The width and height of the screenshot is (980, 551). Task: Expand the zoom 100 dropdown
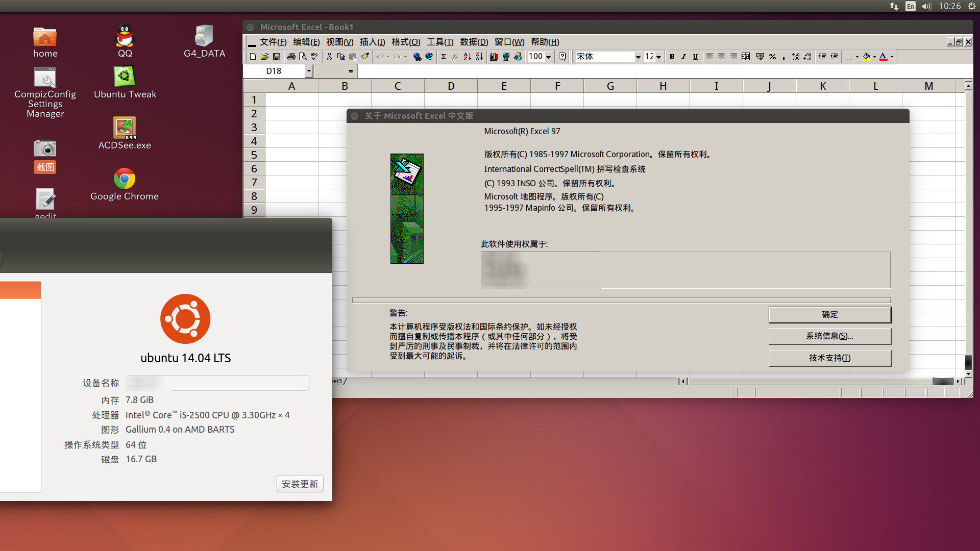point(549,57)
